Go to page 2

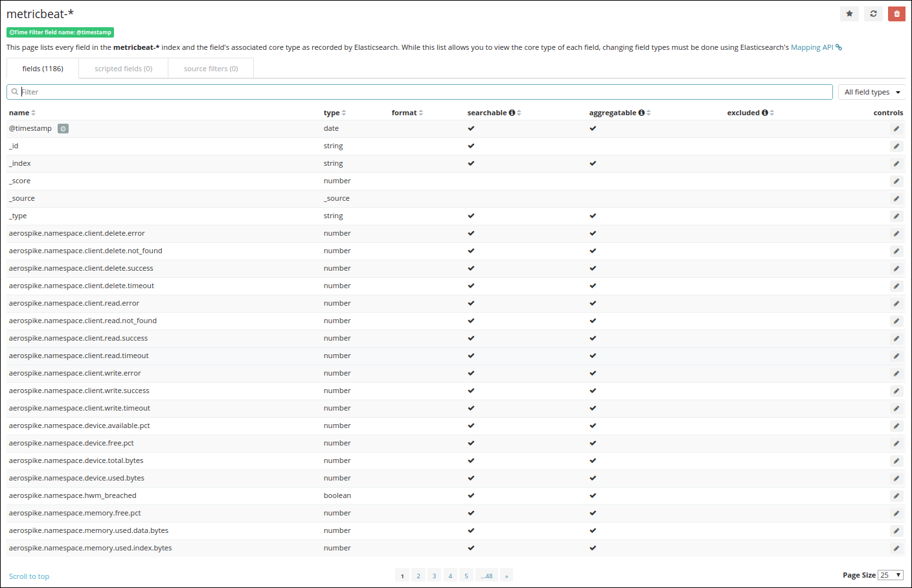(x=418, y=576)
